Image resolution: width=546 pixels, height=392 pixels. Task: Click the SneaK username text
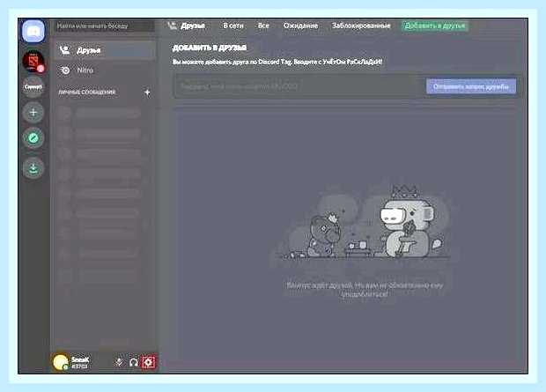click(x=80, y=359)
